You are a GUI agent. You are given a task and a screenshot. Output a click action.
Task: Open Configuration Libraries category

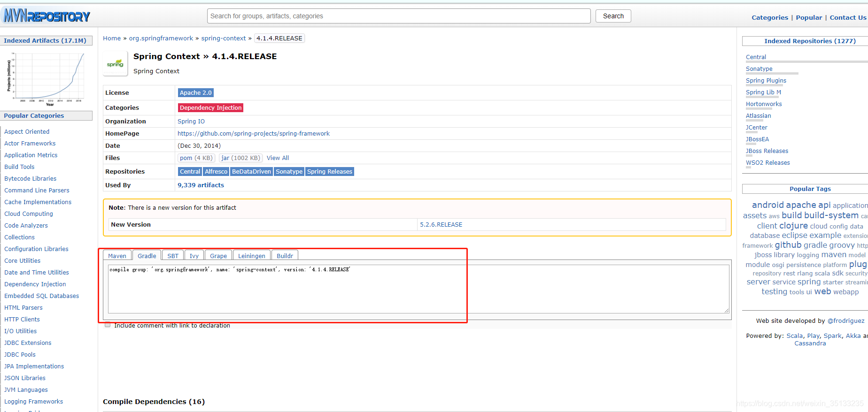36,249
